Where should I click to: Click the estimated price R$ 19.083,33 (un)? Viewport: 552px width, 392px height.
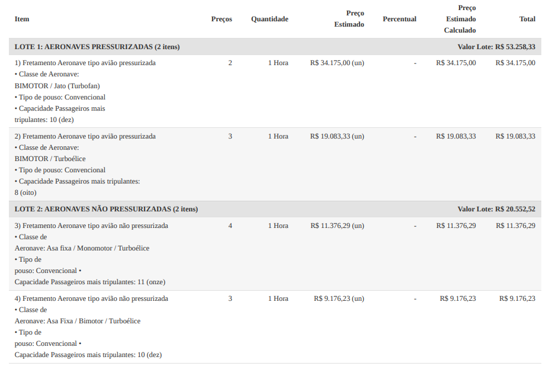pos(337,136)
